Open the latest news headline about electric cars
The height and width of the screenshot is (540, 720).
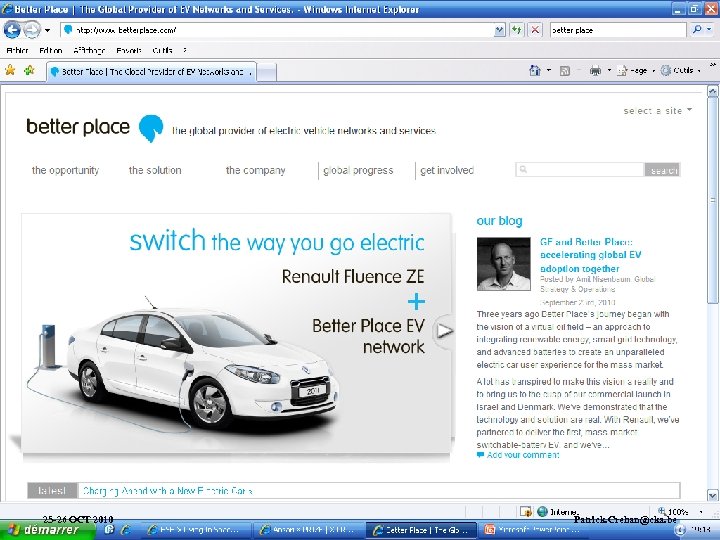click(168, 491)
